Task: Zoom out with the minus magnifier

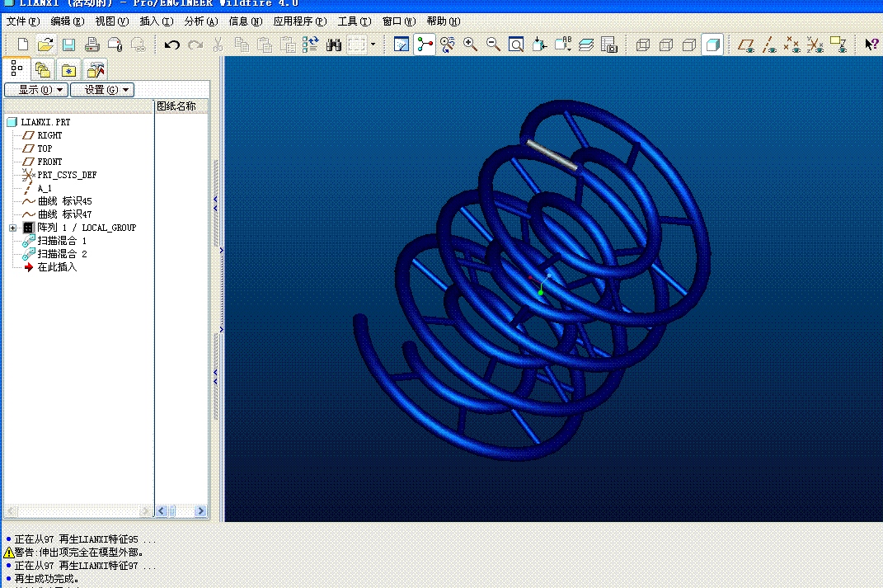Action: coord(493,45)
